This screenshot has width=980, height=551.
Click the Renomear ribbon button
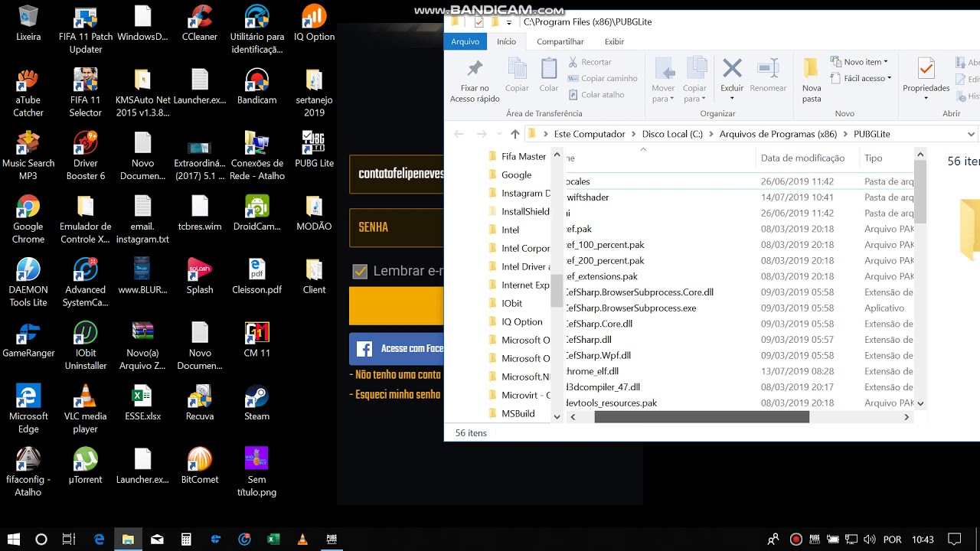tap(768, 75)
